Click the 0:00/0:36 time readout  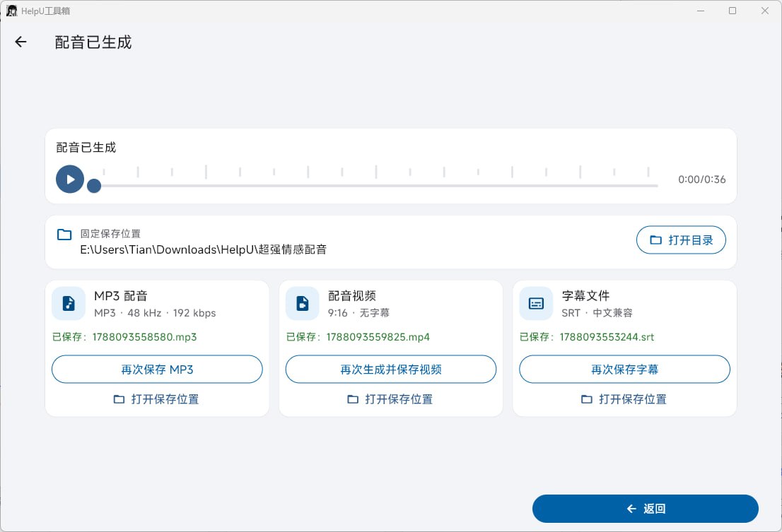[x=701, y=179]
